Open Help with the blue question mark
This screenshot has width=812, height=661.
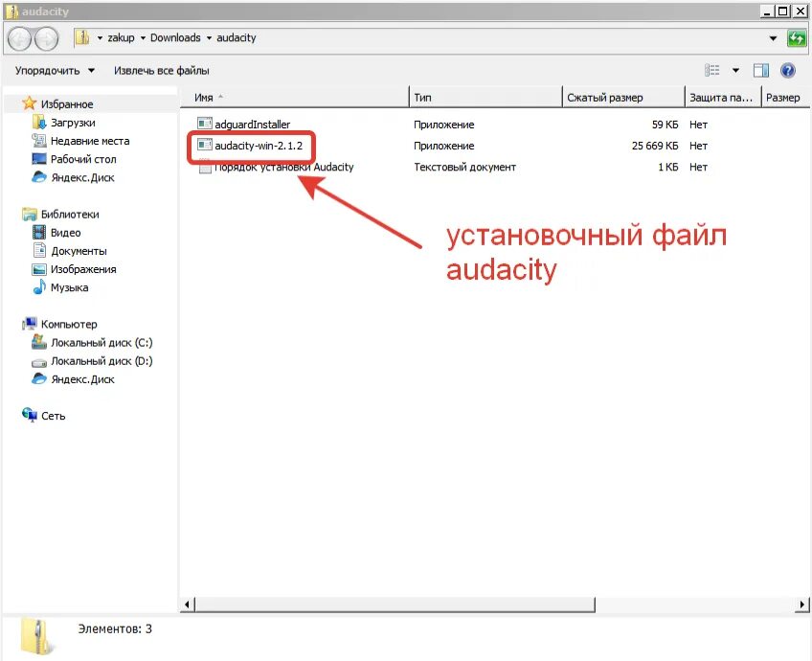788,70
